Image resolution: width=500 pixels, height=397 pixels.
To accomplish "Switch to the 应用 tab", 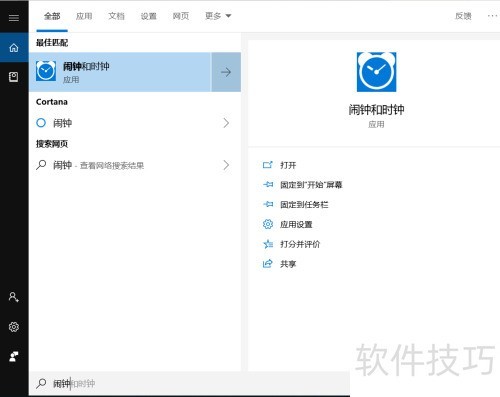I will click(84, 16).
